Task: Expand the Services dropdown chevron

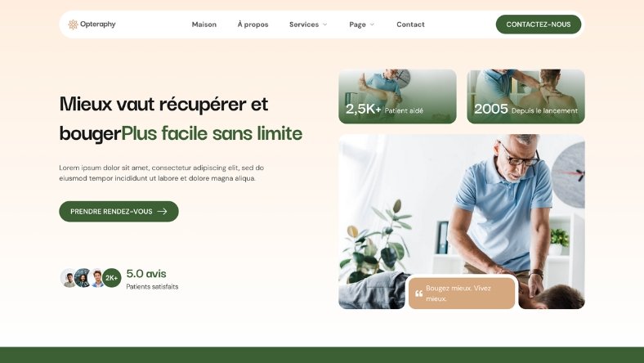Action: pos(325,25)
